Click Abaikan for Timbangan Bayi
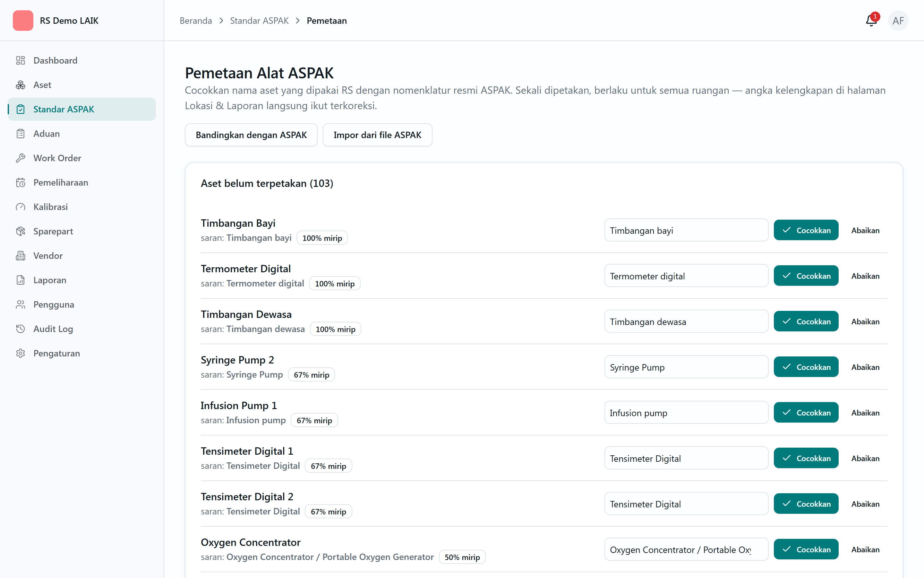This screenshot has height=578, width=924. [865, 230]
